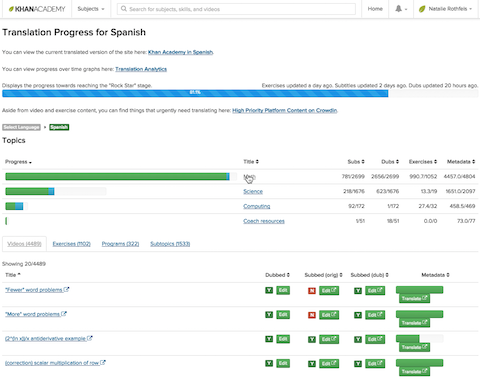Switch to Subtopics (1533) tab
This screenshot has width=480, height=379.
click(x=170, y=244)
